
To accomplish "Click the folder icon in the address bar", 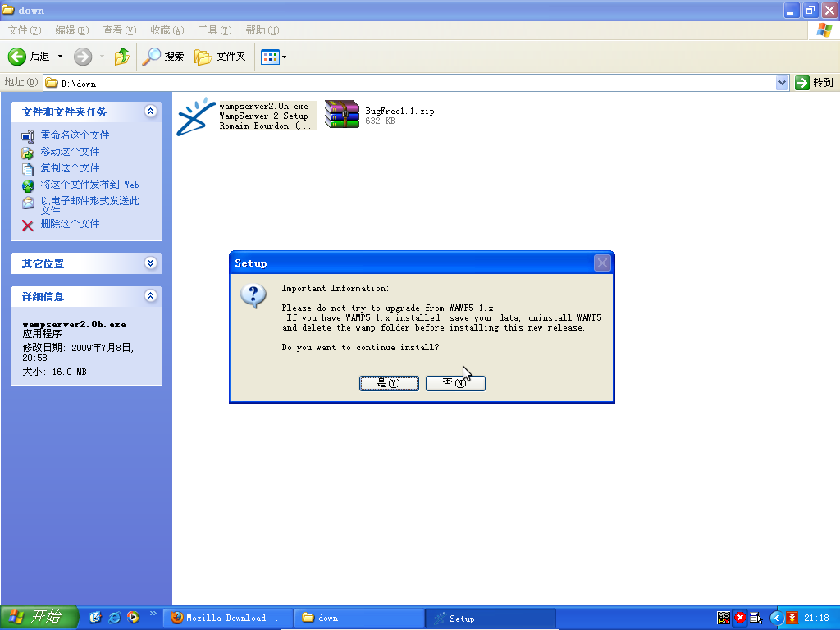I will 52,83.
